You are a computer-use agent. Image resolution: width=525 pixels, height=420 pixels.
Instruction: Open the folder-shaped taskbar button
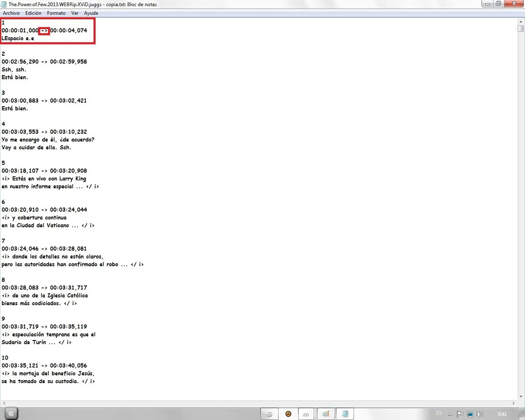(x=306, y=414)
